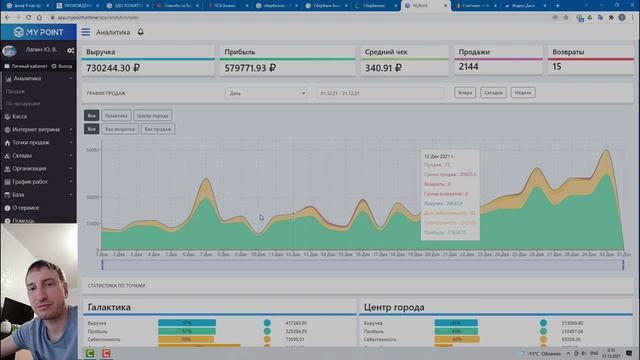The height and width of the screenshot is (360, 640).
Task: Filter chart by Галактика point
Action: point(116,116)
